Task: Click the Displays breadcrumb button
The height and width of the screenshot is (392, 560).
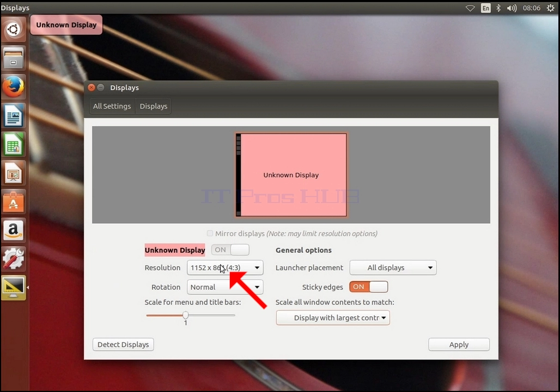Action: click(154, 106)
